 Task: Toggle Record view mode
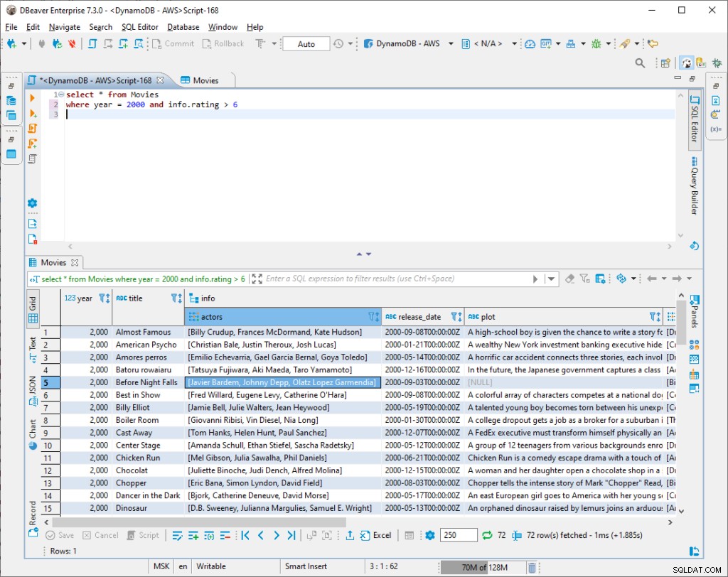click(x=33, y=519)
